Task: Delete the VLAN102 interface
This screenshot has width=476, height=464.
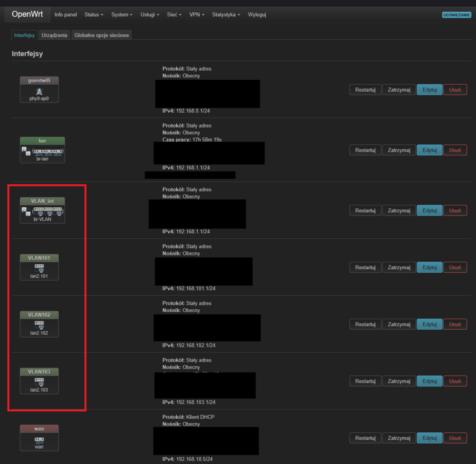Action: click(455, 324)
